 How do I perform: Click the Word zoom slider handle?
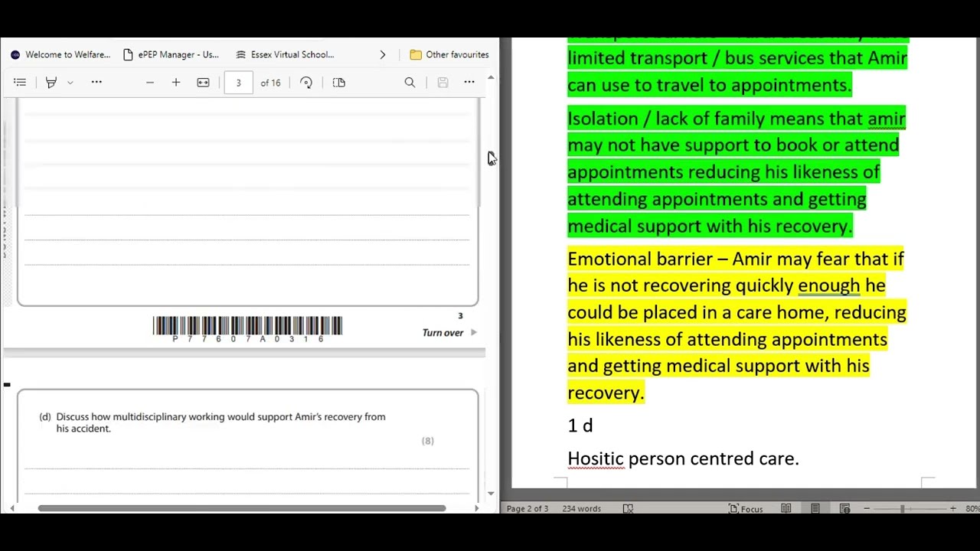(902, 509)
